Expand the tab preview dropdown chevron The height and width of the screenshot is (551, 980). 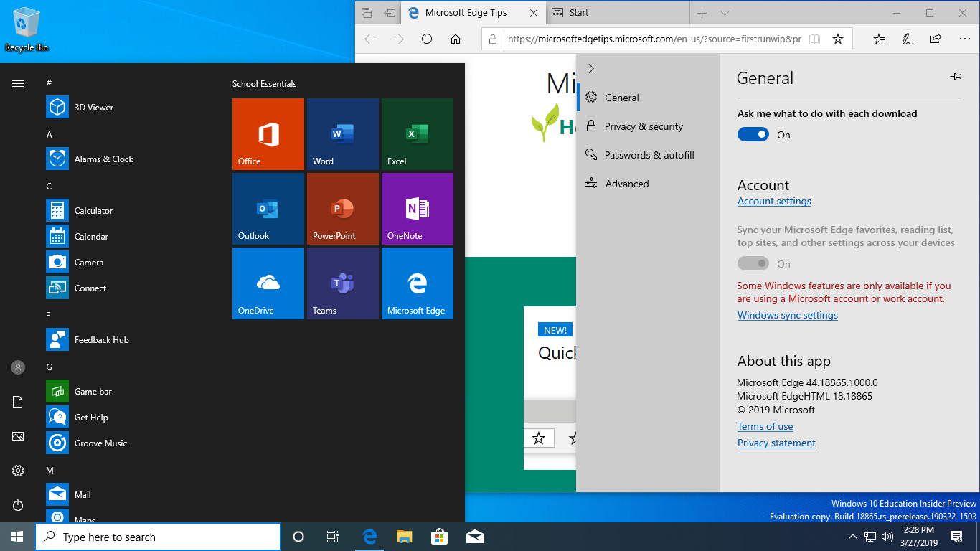click(725, 13)
